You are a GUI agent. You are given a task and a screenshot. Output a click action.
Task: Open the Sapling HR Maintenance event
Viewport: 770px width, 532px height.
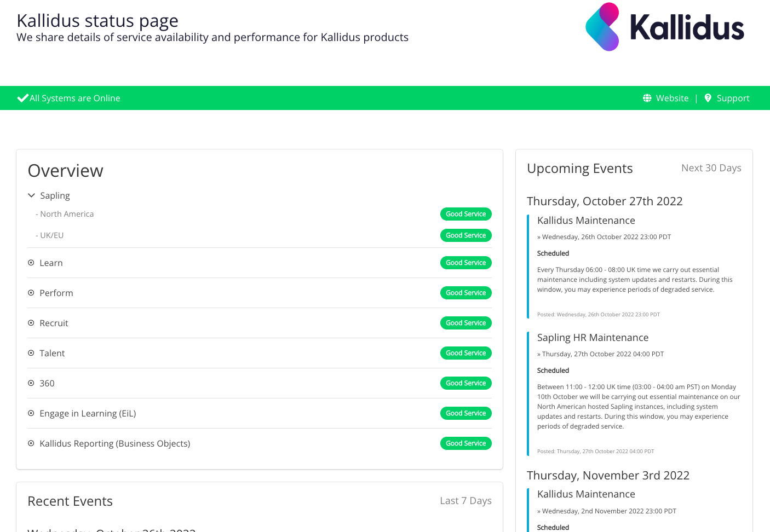coord(593,338)
